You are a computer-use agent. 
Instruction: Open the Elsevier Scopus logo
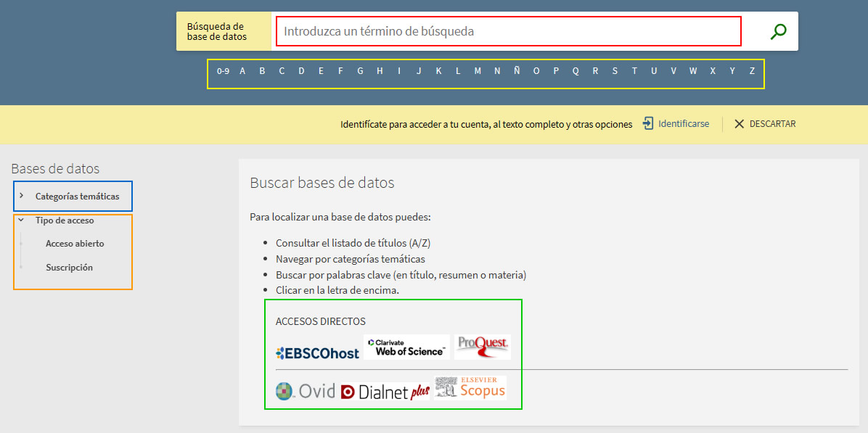coord(470,387)
